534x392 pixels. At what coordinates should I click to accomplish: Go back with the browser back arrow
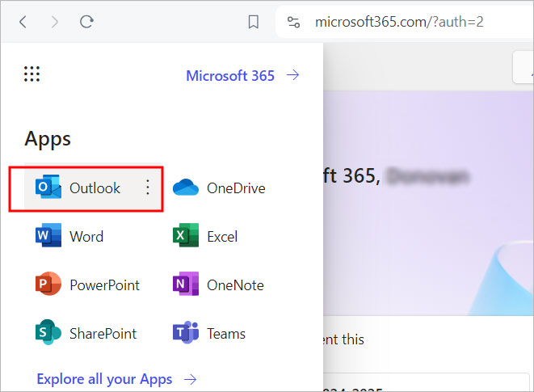point(23,22)
